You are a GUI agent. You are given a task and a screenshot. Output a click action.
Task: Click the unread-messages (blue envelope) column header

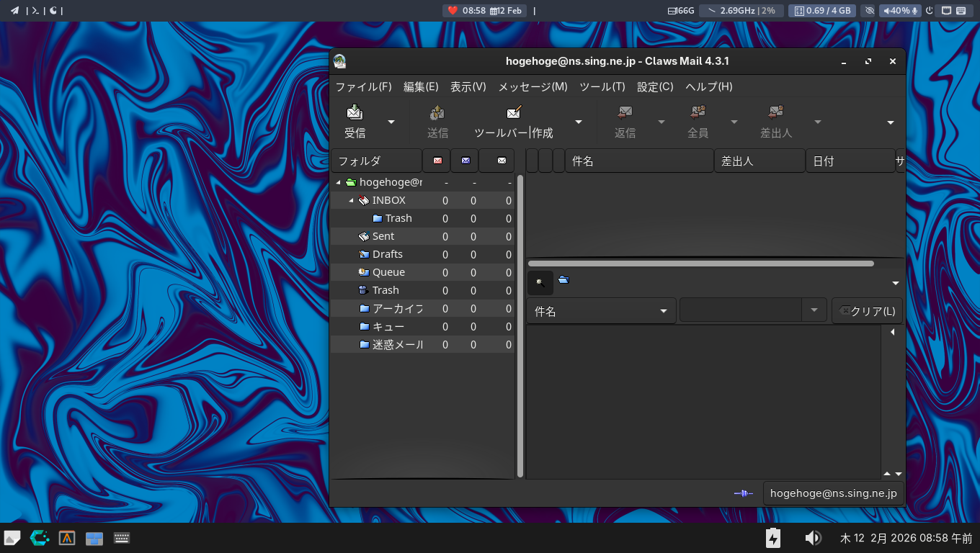pos(465,161)
